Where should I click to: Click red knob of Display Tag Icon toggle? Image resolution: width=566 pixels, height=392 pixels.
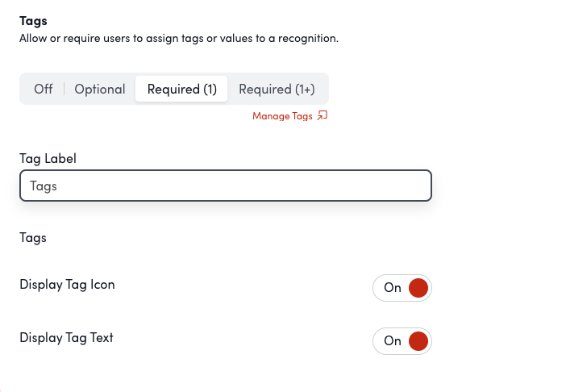418,288
